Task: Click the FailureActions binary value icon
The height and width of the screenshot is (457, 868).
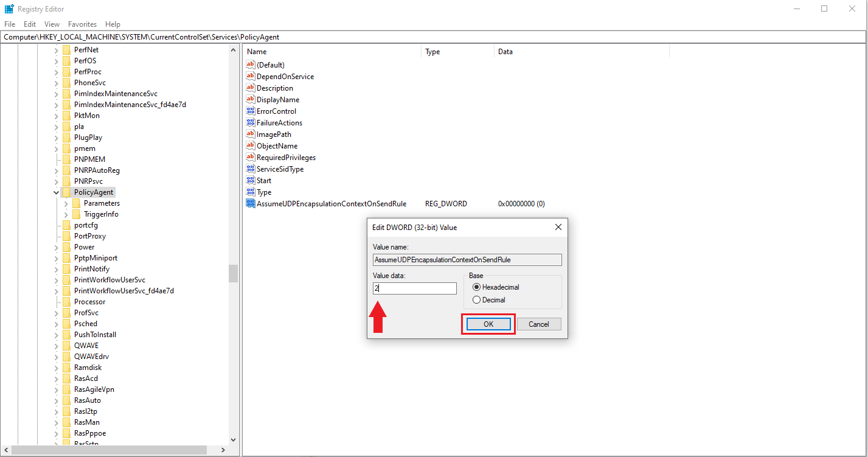Action: (251, 122)
